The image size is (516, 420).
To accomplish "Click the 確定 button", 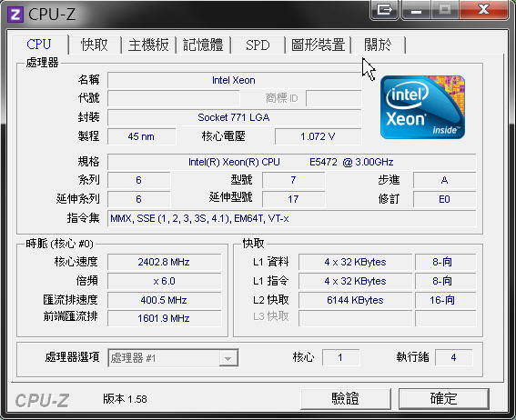I will [443, 399].
